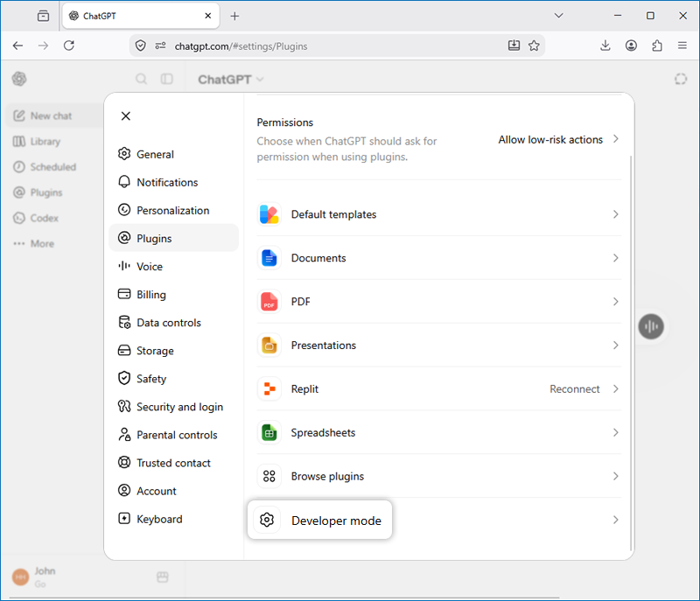Open the Personalization settings tab
Screen dimensions: 700x601
[173, 210]
